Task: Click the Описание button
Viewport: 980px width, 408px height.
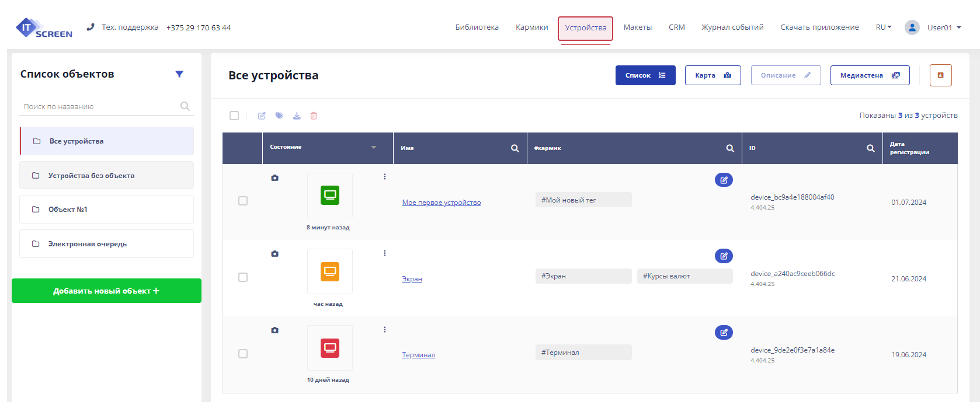Action: click(x=786, y=75)
